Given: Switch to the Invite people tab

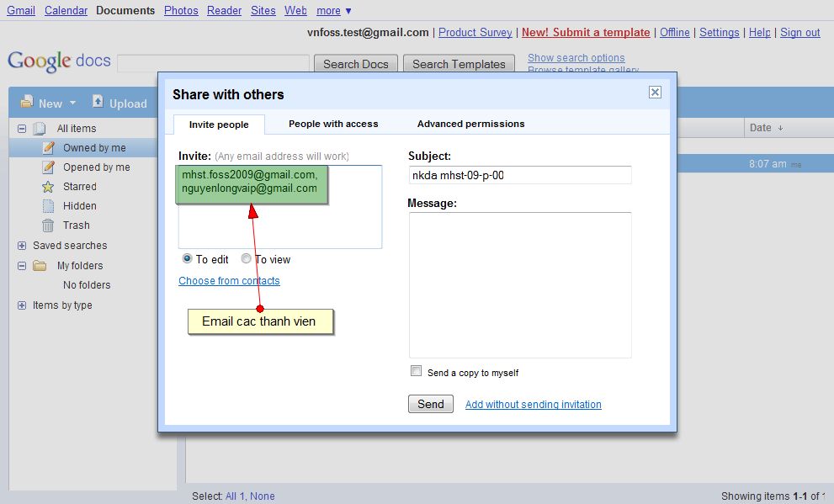Looking at the screenshot, I should (219, 125).
